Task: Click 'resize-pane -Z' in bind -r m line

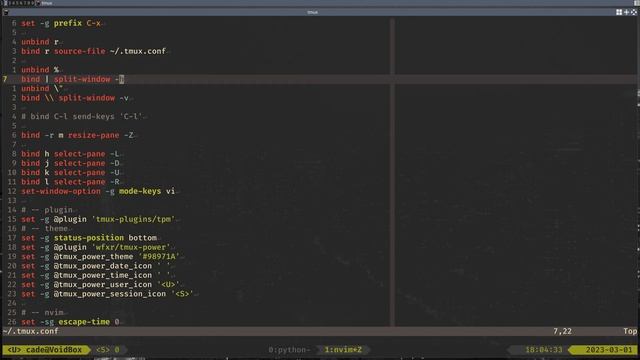Action: click(101, 135)
